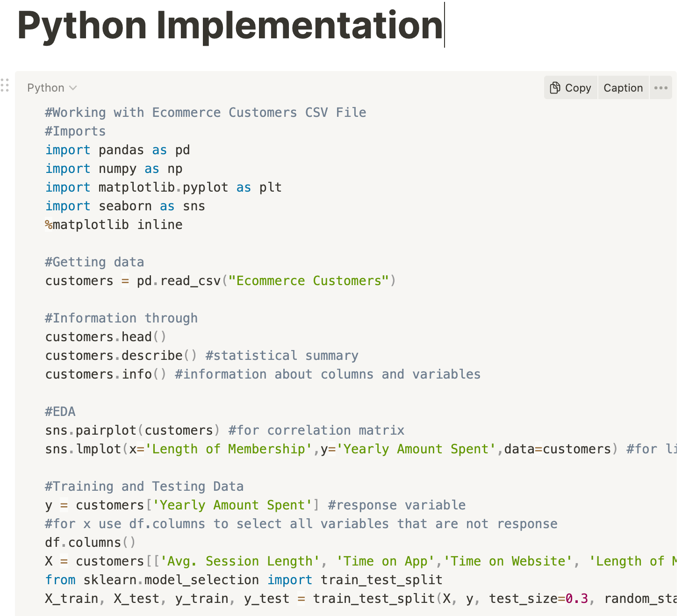This screenshot has height=616, width=689.
Task: Click the 'import numpy as np' line
Action: [114, 169]
